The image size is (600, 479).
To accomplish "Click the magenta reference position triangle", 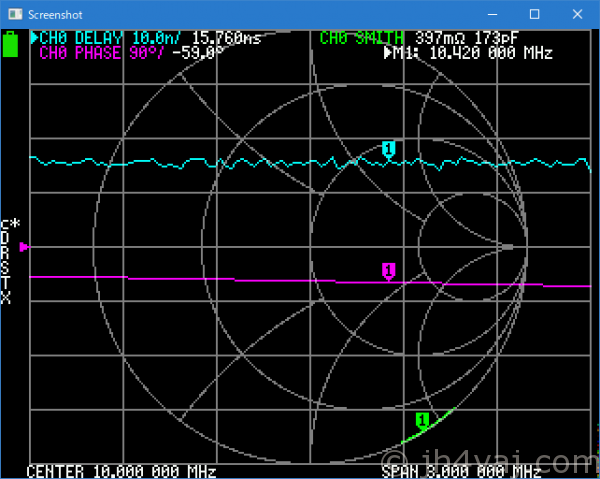I will point(25,246).
